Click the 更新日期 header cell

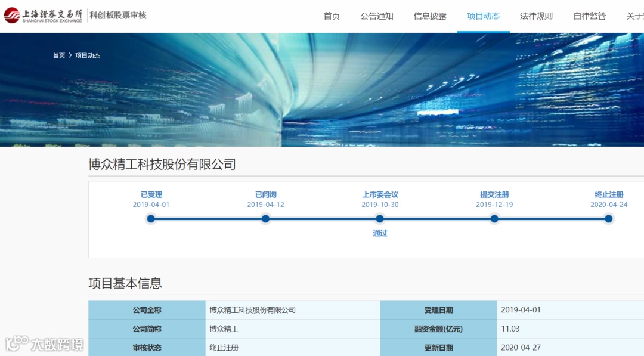pyautogui.click(x=439, y=348)
